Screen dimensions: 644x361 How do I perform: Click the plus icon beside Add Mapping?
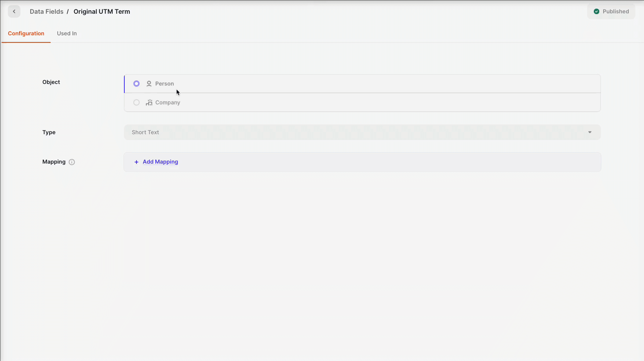click(x=136, y=162)
